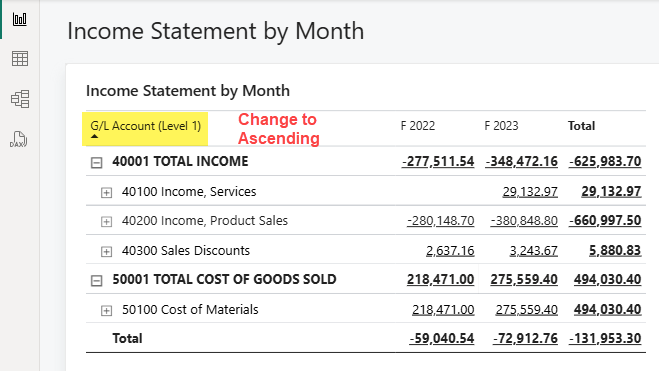Select the 50001 TOTAL COST OF GOODS SOLD label
The width and height of the screenshot is (659, 371).
pos(224,279)
